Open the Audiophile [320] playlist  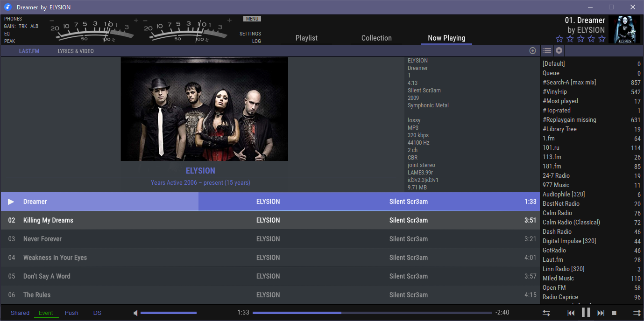[592, 195]
